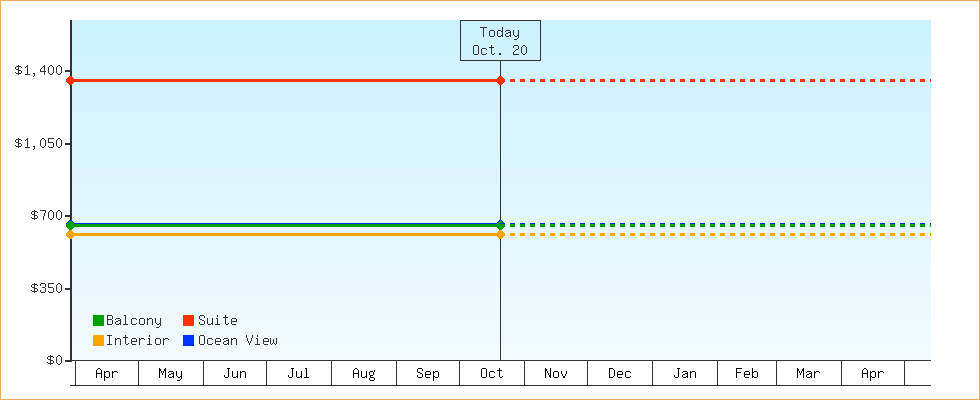
Task: Click the orange Interior legend swatch
Action: tap(98, 341)
